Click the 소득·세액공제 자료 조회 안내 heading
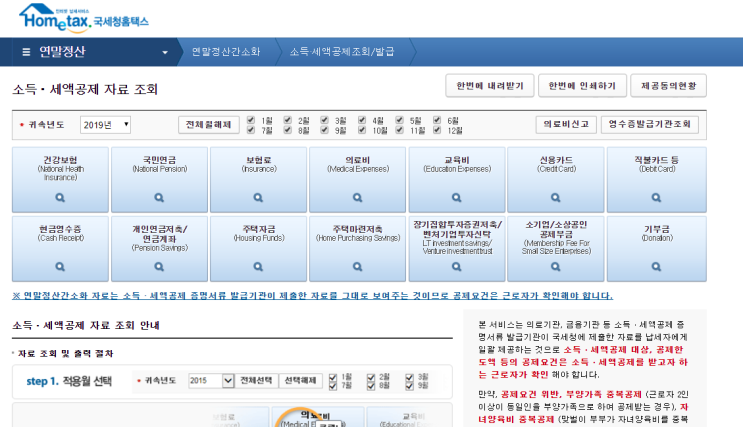The height and width of the screenshot is (427, 743). click(x=86, y=325)
